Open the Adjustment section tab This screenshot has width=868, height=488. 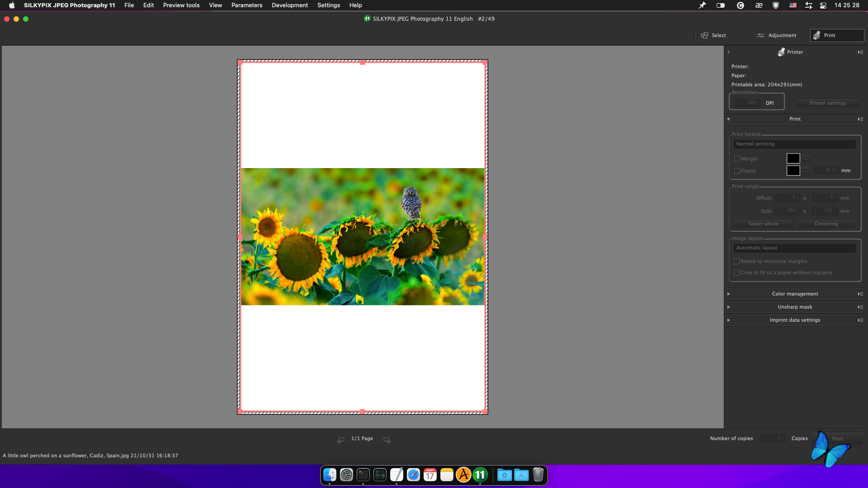click(777, 35)
